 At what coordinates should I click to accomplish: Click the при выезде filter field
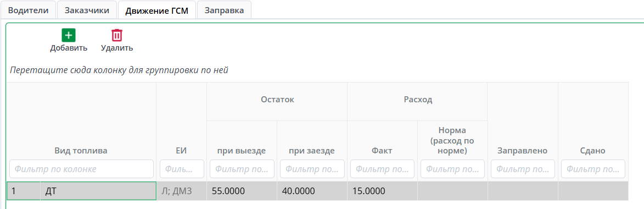click(242, 169)
